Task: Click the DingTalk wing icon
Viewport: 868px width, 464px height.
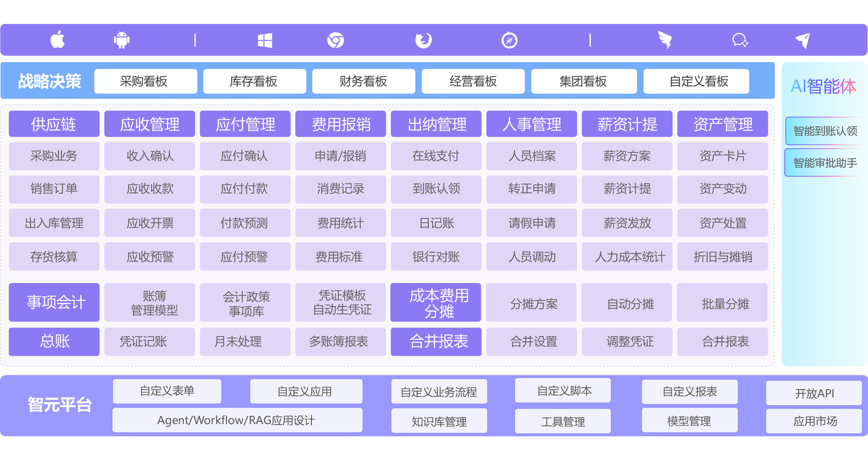Action: [665, 40]
